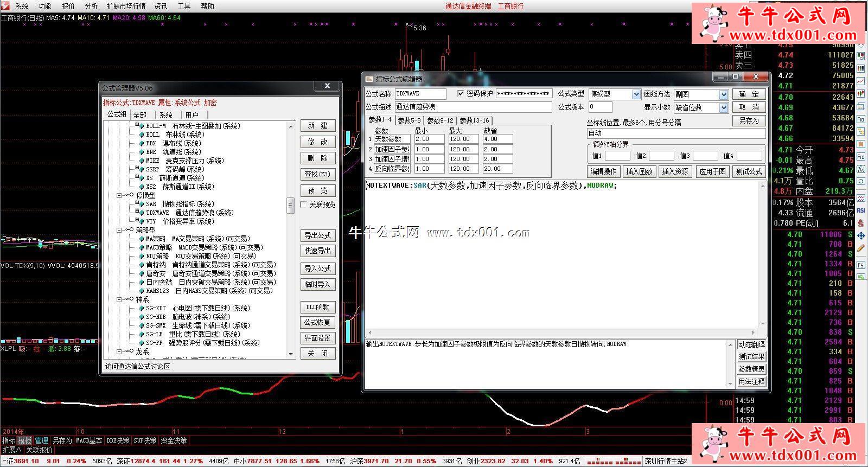Click the formula tree vertical scrollbar thumb
The height and width of the screenshot is (467, 868).
291,206
